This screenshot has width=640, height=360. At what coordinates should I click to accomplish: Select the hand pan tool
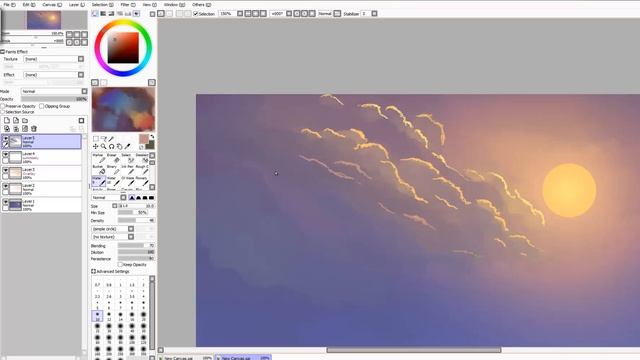[x=120, y=146]
